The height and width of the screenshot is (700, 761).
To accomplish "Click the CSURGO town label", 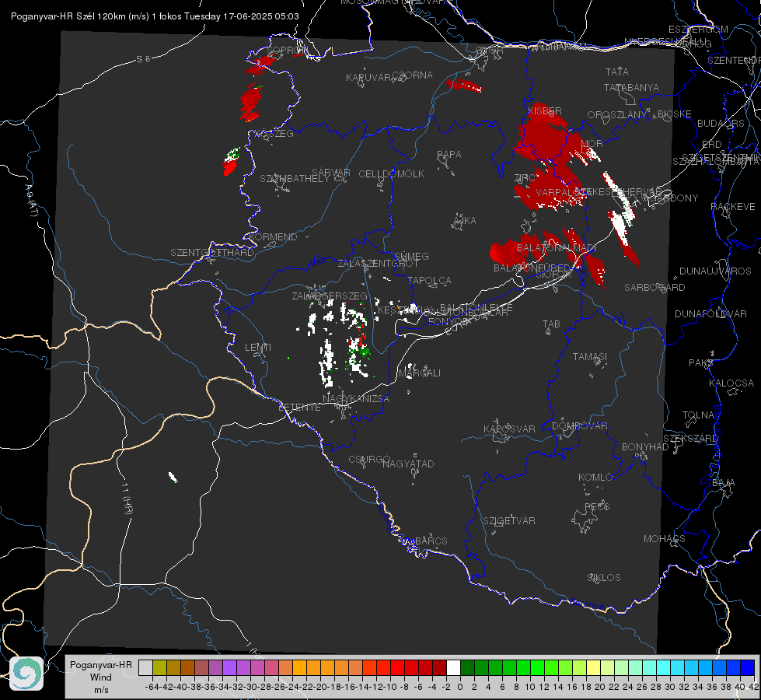I will click(x=369, y=460).
